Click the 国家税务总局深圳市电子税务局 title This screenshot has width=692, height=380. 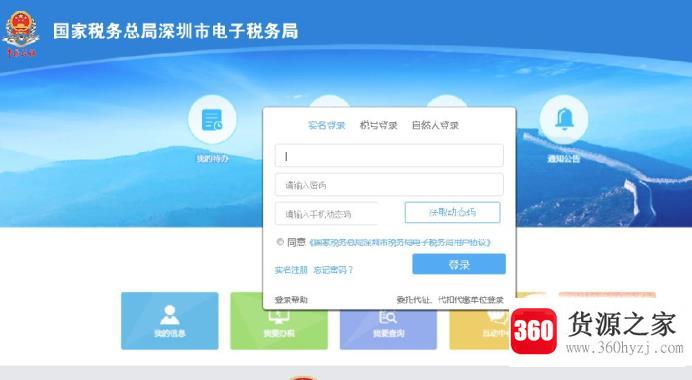pos(176,31)
